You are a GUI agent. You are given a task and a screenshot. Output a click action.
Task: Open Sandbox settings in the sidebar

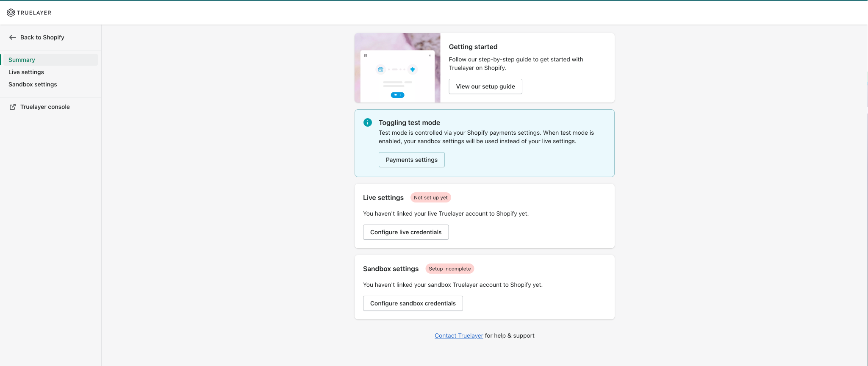[33, 84]
